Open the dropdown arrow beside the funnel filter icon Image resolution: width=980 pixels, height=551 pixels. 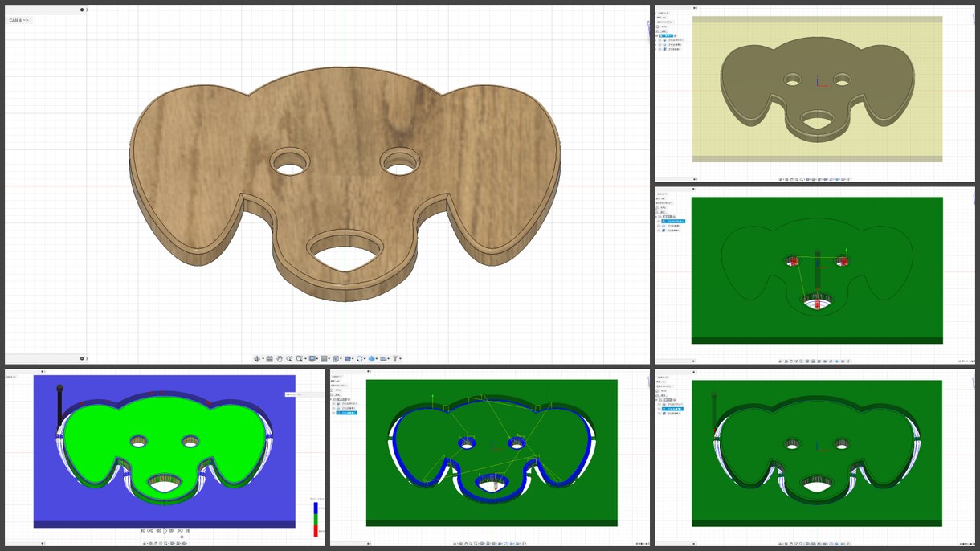coord(400,359)
